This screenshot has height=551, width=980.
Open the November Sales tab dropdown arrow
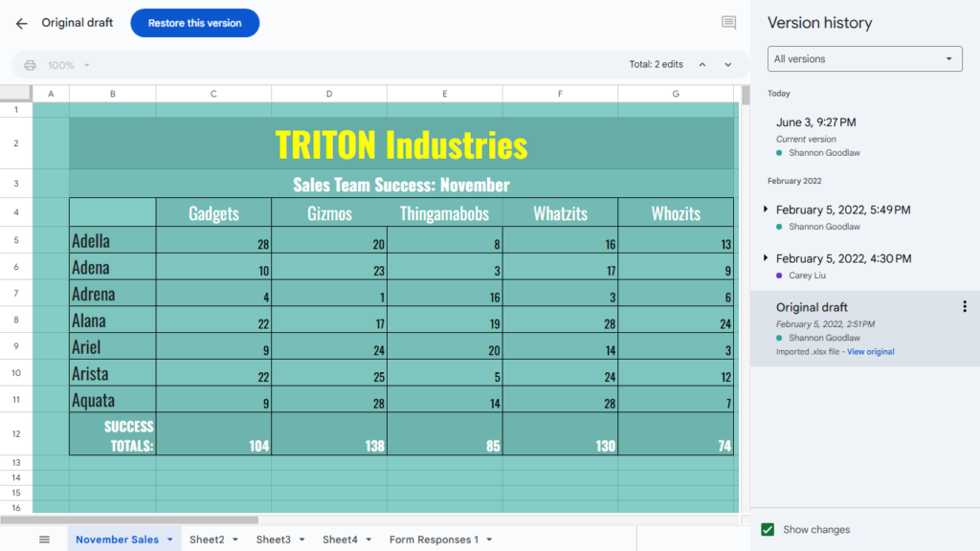170,540
